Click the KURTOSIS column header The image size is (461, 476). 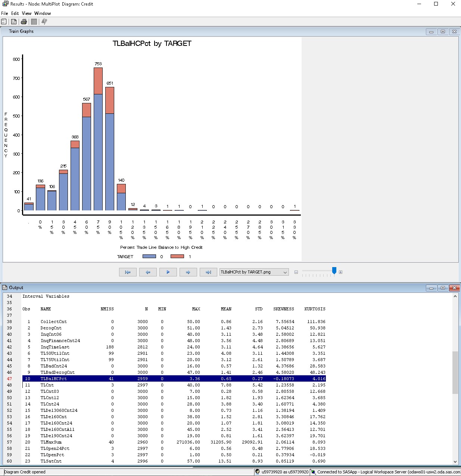coord(315,309)
